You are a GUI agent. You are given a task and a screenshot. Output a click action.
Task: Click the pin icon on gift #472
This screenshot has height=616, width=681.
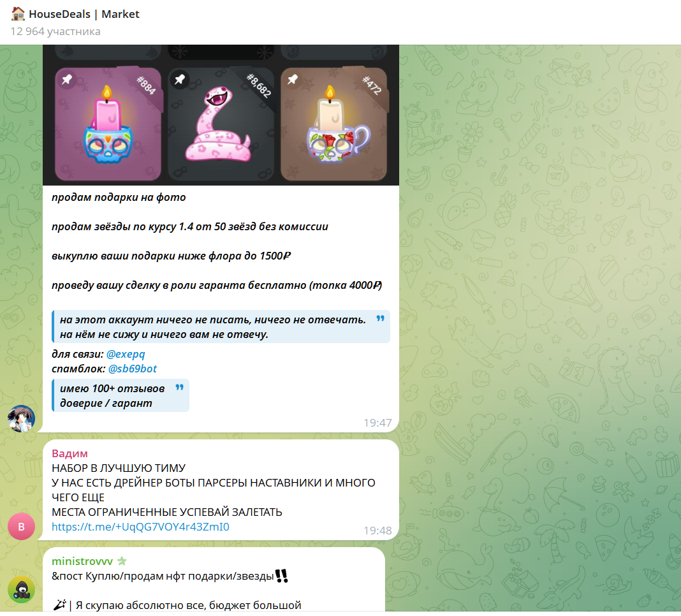(293, 80)
